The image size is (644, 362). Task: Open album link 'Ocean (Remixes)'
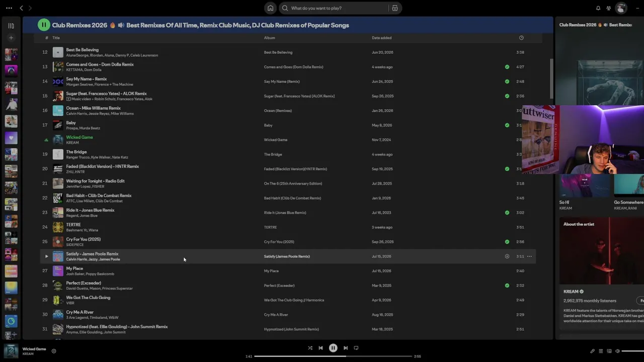[x=278, y=111]
